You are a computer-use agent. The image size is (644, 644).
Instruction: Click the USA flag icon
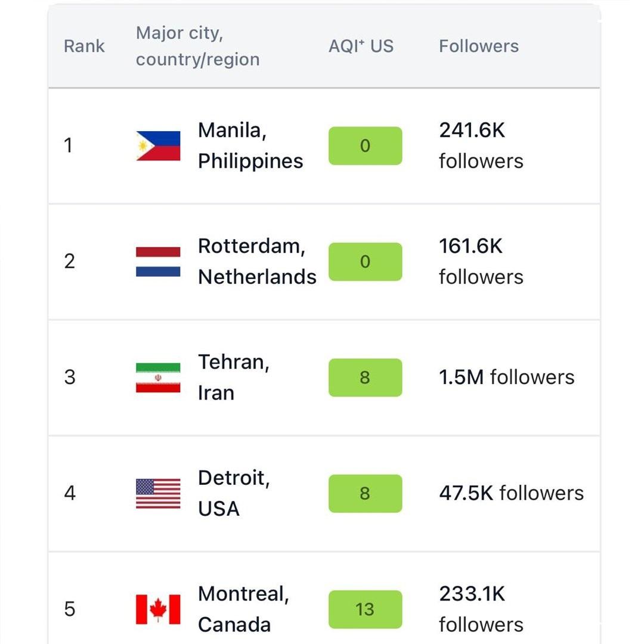pos(159,493)
